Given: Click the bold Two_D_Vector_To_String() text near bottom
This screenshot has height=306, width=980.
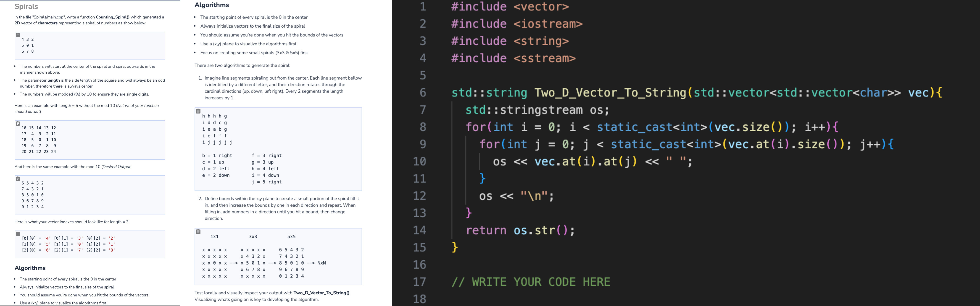Looking at the screenshot, I should [323, 293].
